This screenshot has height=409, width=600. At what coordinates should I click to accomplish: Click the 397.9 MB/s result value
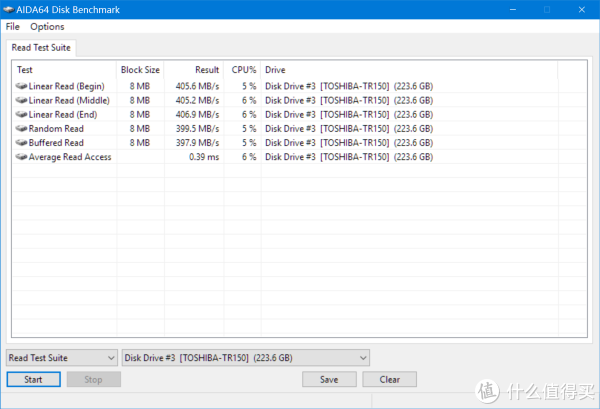197,143
